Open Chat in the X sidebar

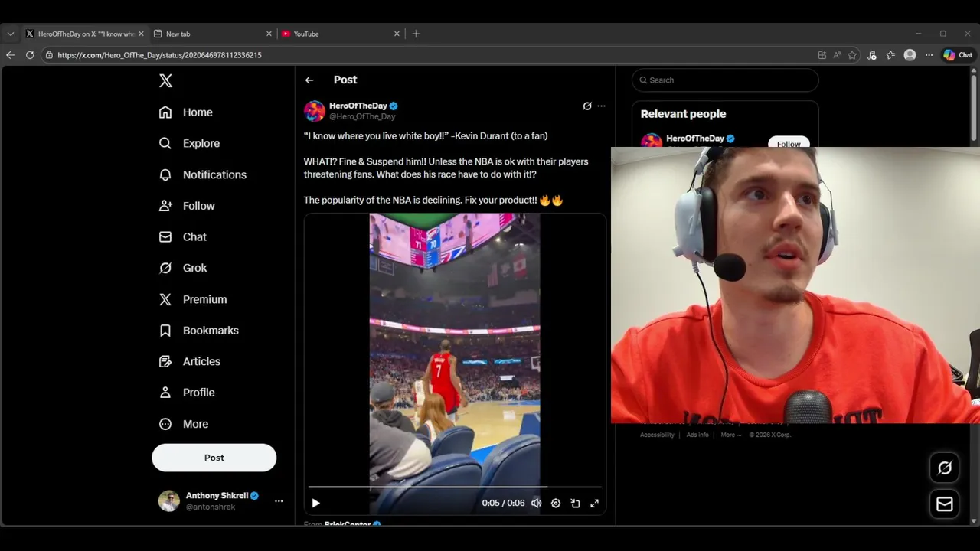coord(183,237)
